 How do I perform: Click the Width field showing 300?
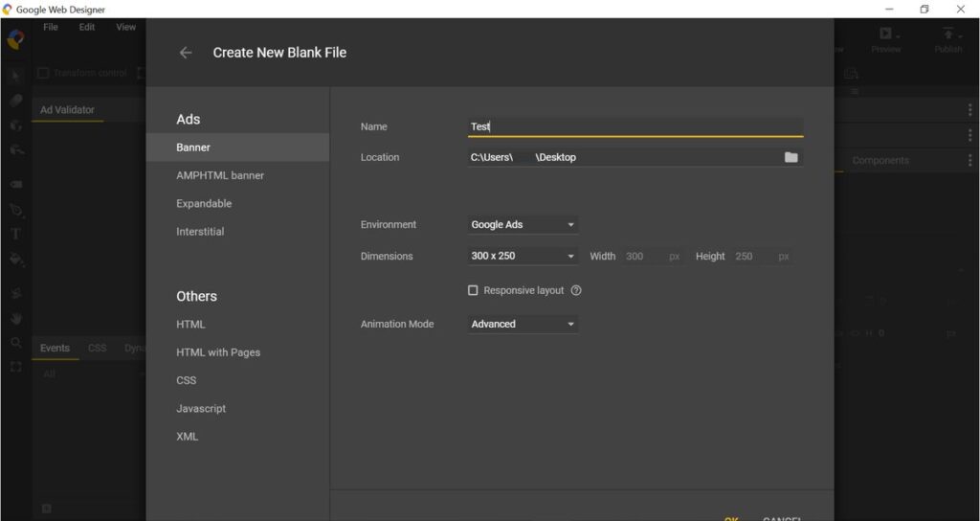tap(653, 256)
